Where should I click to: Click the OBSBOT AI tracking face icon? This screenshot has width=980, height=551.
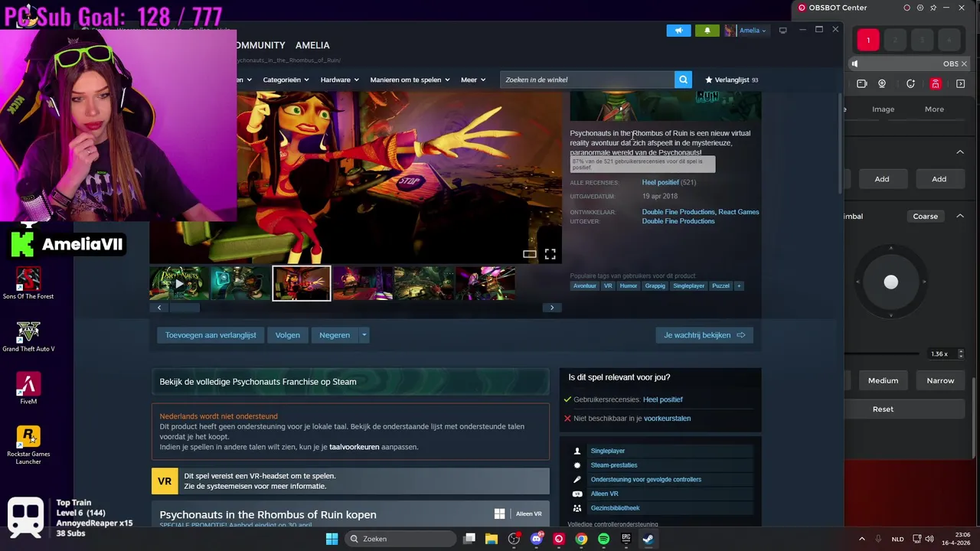click(x=910, y=84)
